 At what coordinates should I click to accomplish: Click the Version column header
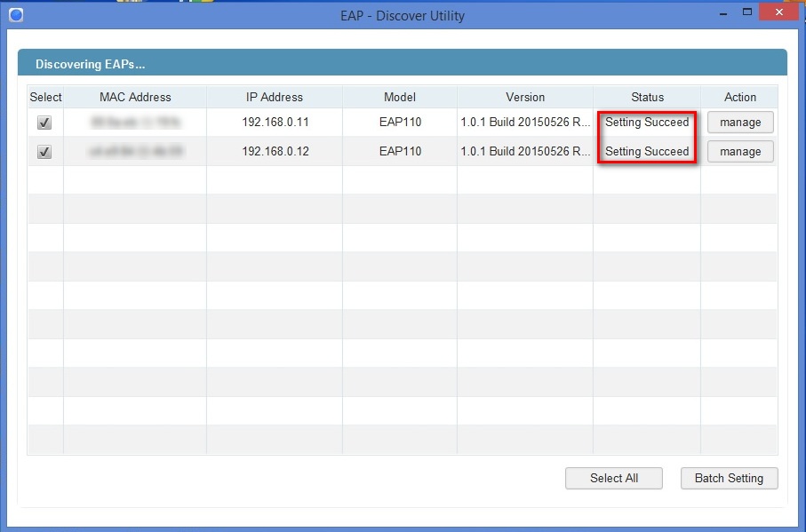coord(524,97)
